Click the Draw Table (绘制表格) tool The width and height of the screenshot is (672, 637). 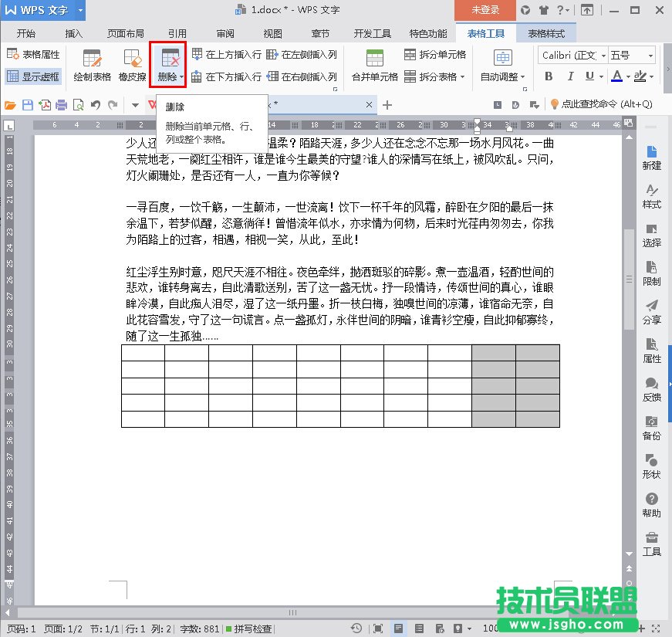92,65
